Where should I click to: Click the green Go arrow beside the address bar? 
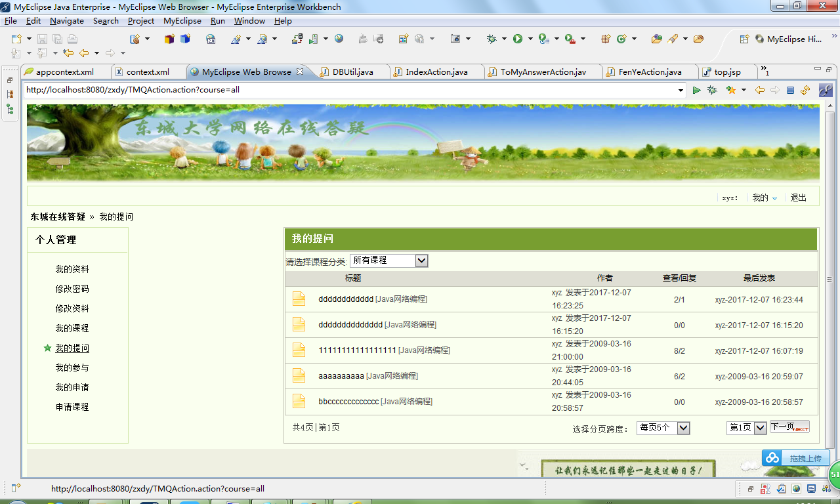pyautogui.click(x=696, y=90)
